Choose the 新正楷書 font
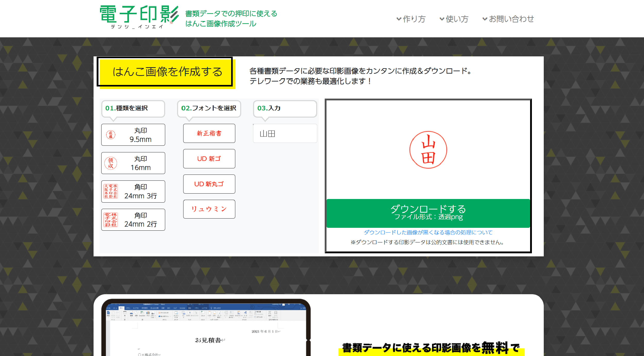The image size is (644, 356). coord(209,133)
